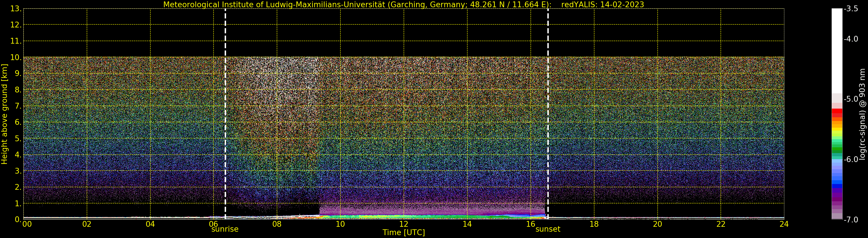
Task: Click the red segment of the colorbar
Action: [x=837, y=113]
